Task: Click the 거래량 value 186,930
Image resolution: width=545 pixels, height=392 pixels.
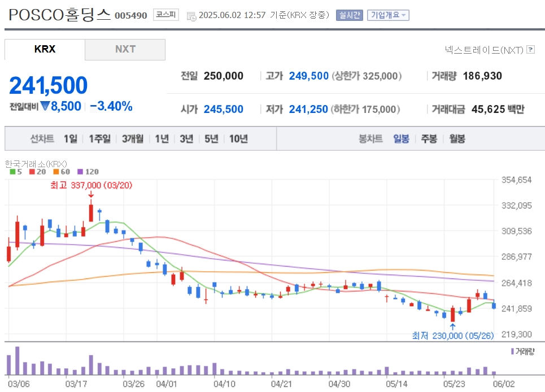Action: click(x=482, y=76)
